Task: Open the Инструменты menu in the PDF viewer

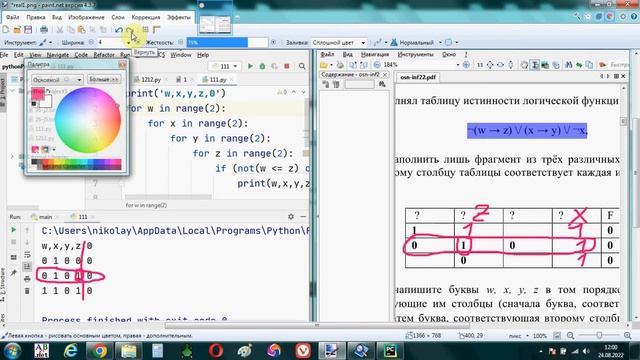Action: point(415,54)
